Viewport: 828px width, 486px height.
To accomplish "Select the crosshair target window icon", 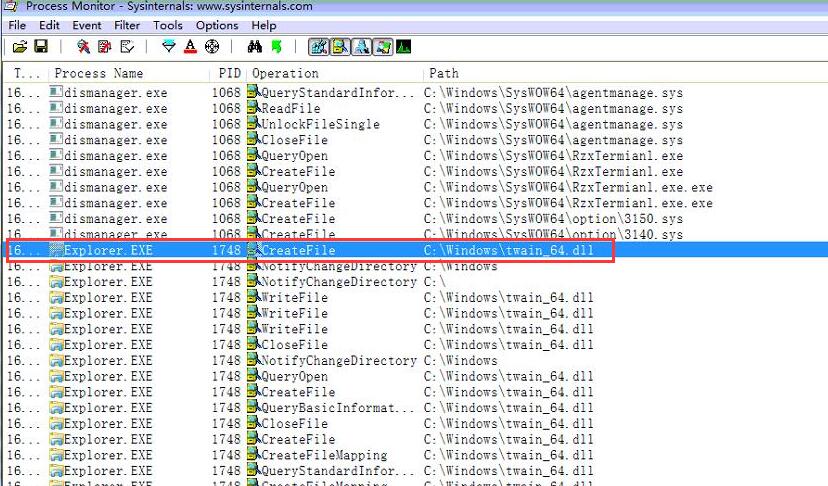I will point(212,47).
